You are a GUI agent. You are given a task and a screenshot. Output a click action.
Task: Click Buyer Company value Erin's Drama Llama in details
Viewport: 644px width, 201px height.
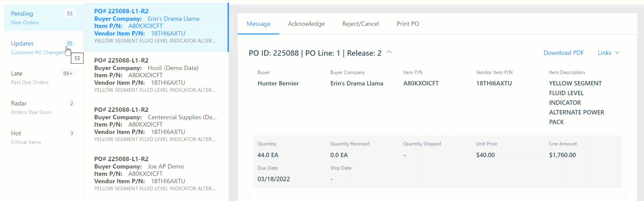click(357, 83)
